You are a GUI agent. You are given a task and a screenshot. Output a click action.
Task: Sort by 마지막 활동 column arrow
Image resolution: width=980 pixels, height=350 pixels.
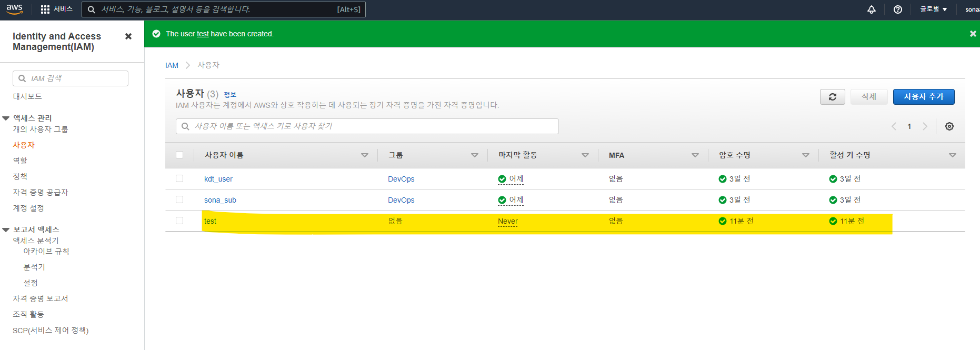click(x=585, y=155)
